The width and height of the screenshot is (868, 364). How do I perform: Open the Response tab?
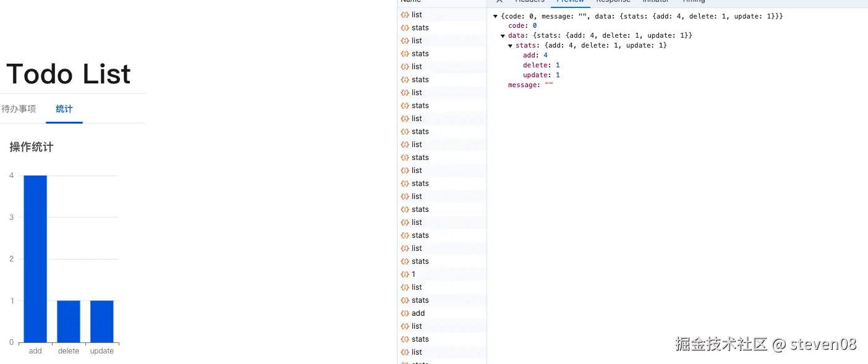[613, 1]
